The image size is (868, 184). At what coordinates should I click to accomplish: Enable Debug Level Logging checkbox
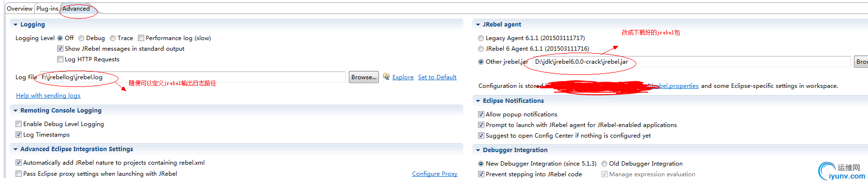(18, 124)
